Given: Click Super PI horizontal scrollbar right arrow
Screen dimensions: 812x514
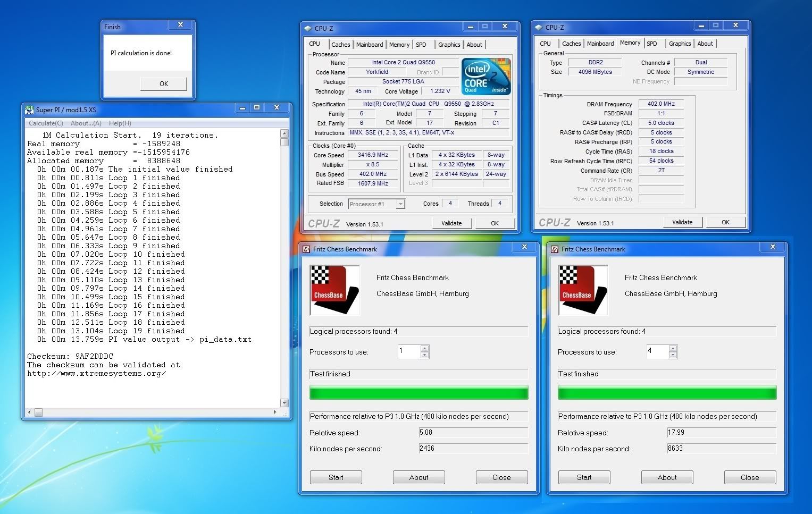Looking at the screenshot, I should (275, 412).
